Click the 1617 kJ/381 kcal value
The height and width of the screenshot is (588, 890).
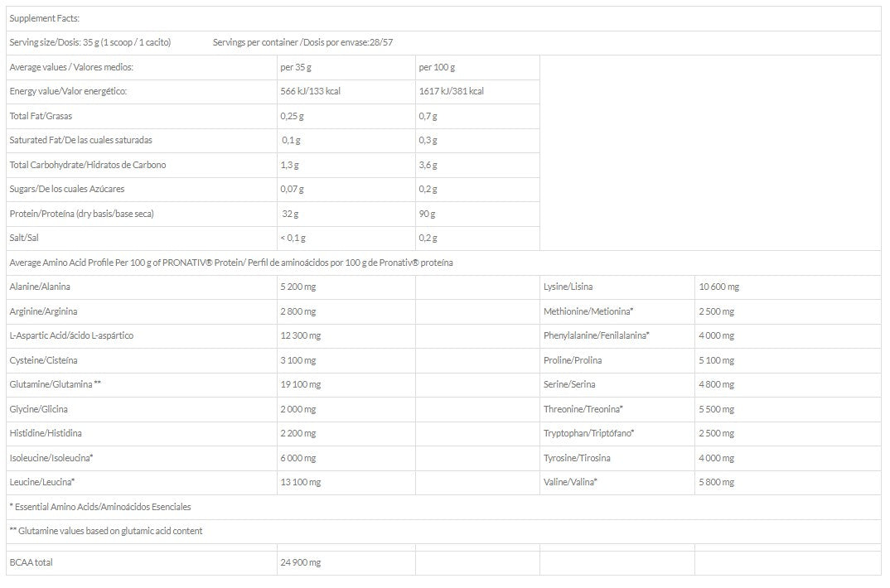tap(452, 91)
